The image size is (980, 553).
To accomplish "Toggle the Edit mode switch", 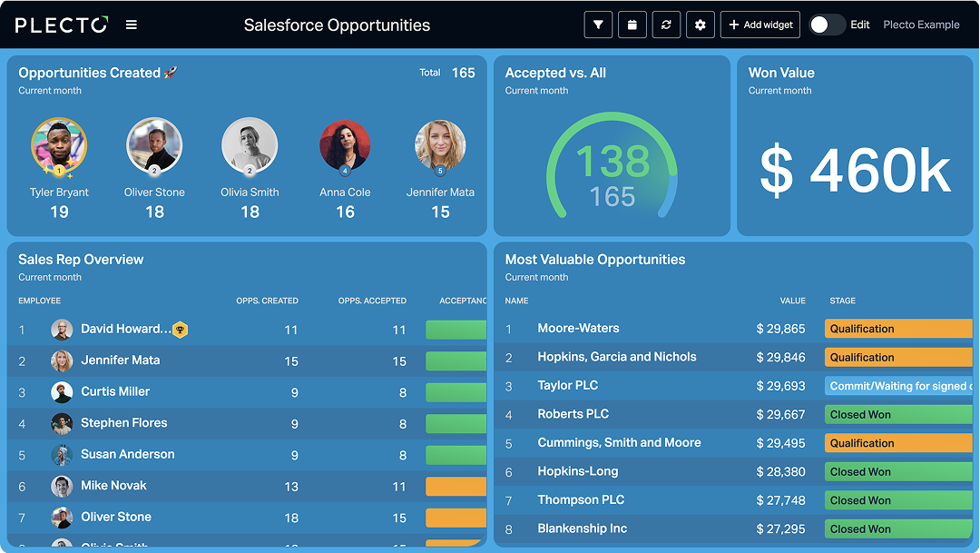I will [x=826, y=25].
